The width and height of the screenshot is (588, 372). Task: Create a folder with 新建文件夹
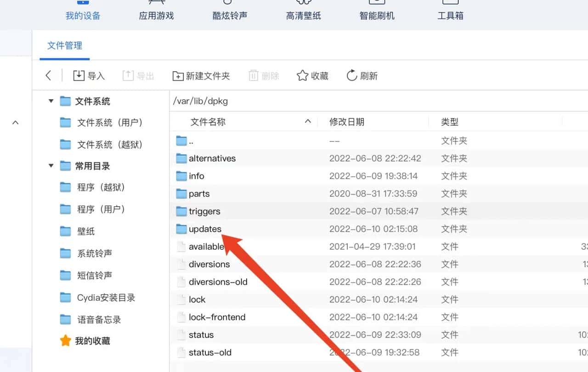(201, 75)
